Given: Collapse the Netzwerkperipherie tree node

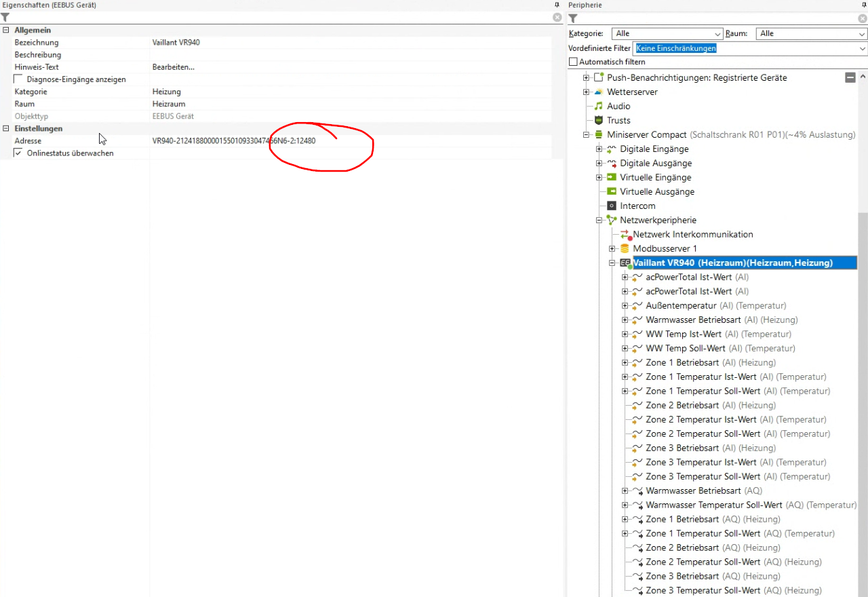Looking at the screenshot, I should (x=599, y=220).
